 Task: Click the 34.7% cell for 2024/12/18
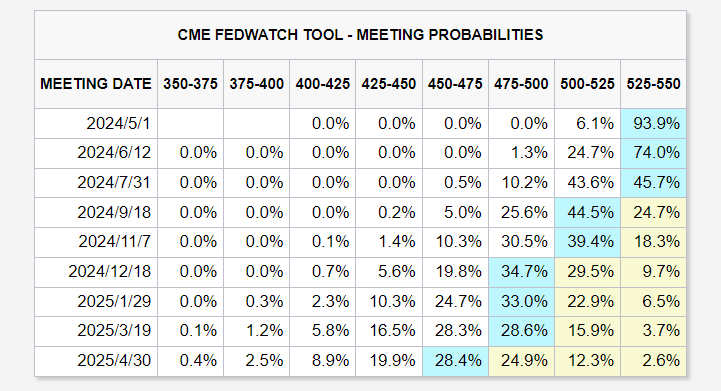click(521, 272)
